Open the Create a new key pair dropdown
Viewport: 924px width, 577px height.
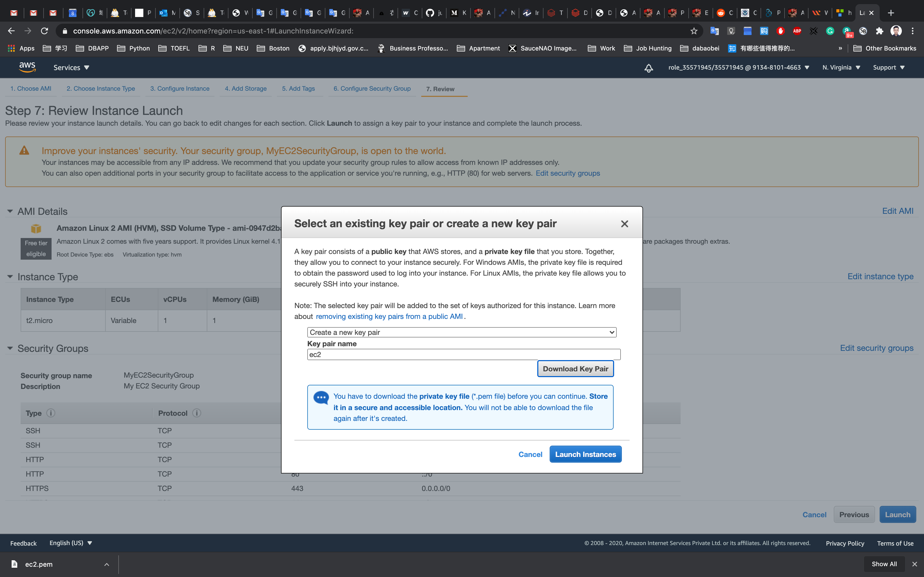[462, 332]
